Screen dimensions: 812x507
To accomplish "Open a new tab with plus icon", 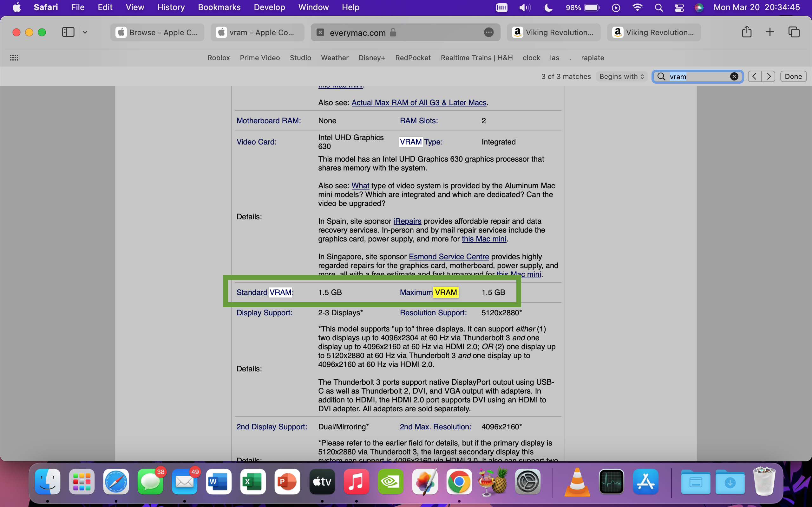I will pos(770,32).
